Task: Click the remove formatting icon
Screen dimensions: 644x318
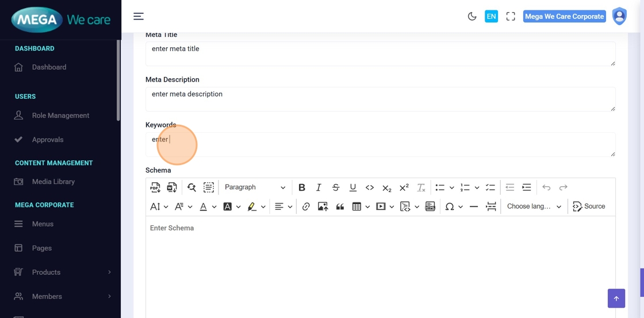Action: (421, 187)
